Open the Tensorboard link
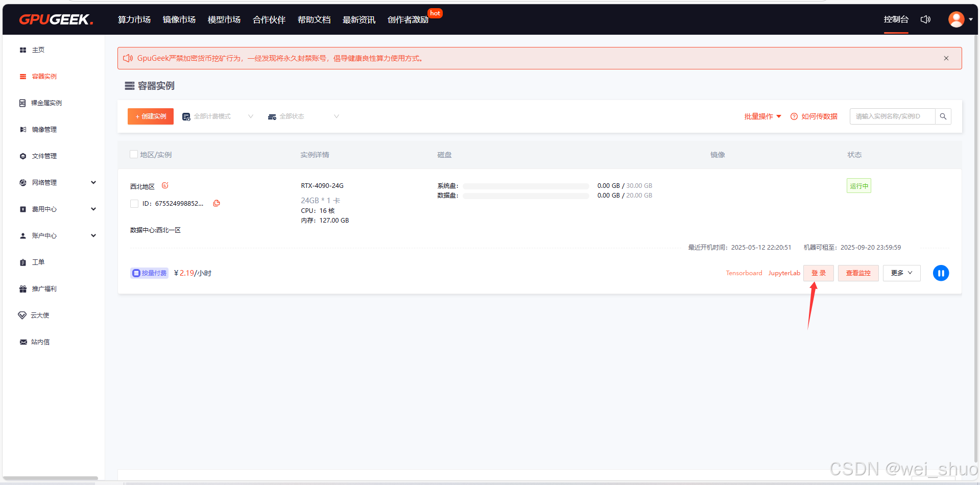980x485 pixels. tap(744, 273)
